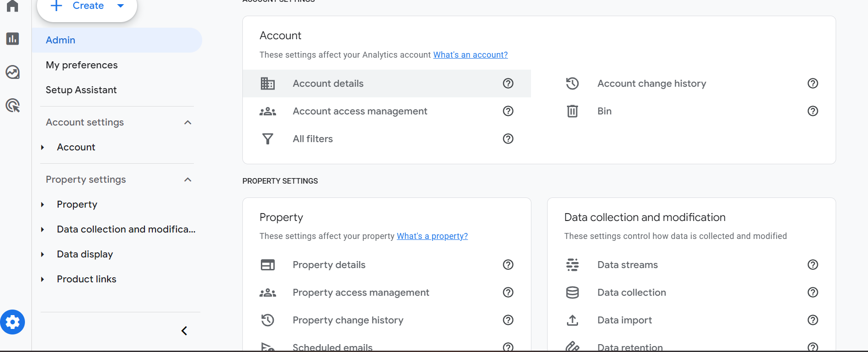
Task: Open the Explore icon in sidebar
Action: point(12,72)
